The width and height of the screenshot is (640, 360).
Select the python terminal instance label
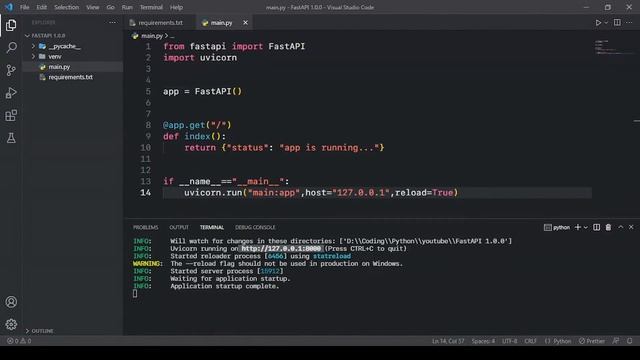557,227
